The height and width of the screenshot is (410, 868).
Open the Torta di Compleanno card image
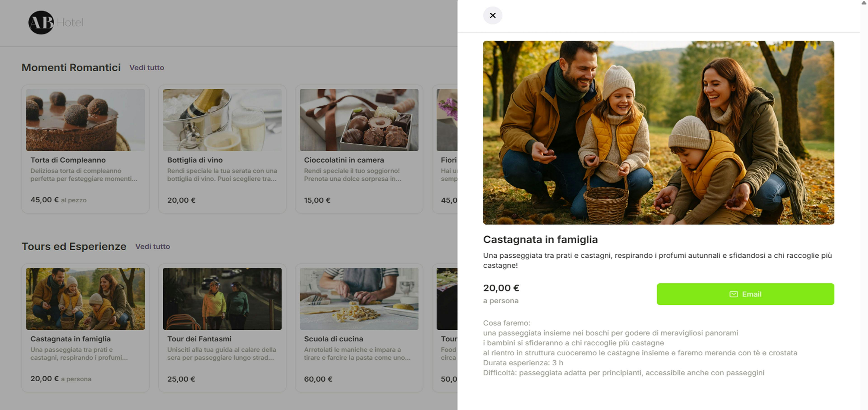pos(85,120)
